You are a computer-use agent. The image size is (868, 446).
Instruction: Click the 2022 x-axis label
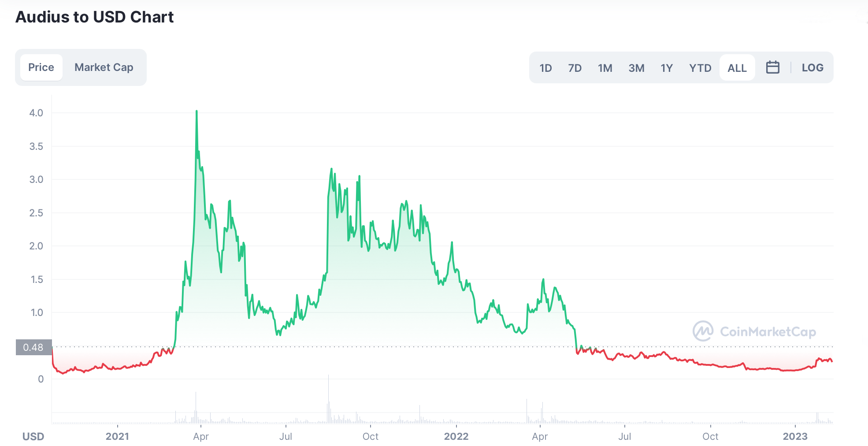tap(456, 436)
